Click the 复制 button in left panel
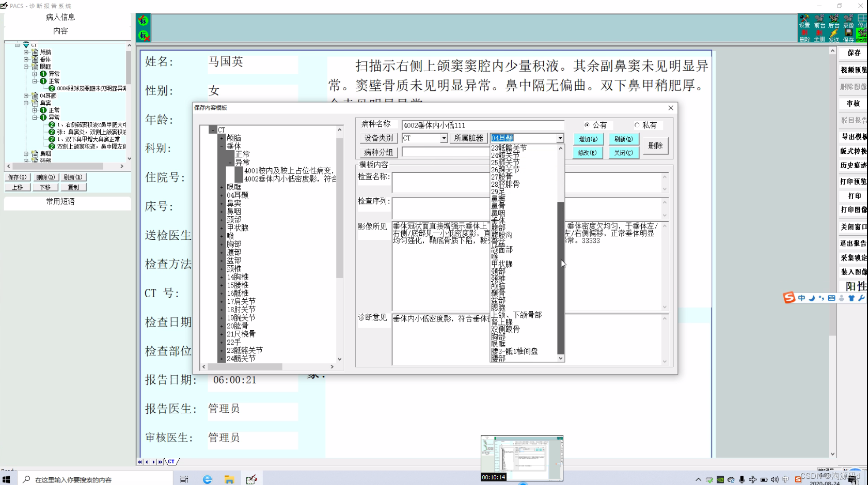 tap(73, 187)
